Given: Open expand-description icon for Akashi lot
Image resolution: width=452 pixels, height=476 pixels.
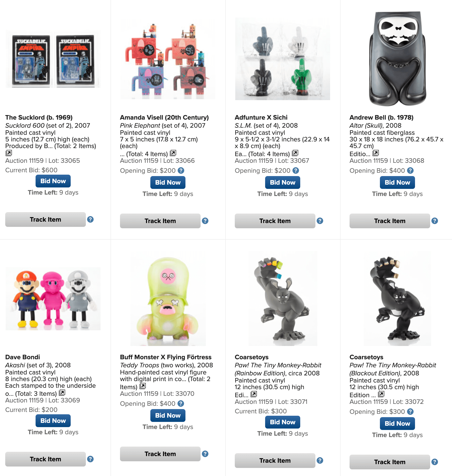Looking at the screenshot, I should click(x=62, y=392).
